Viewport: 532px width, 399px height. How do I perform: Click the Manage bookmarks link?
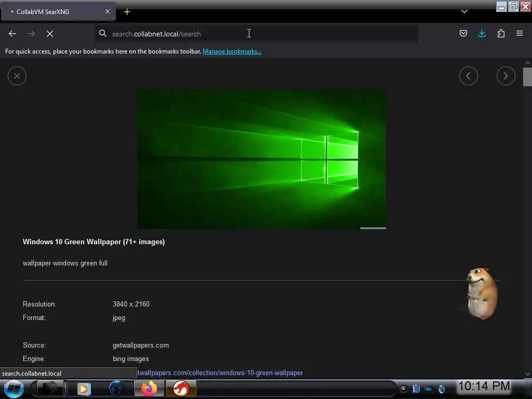[232, 51]
